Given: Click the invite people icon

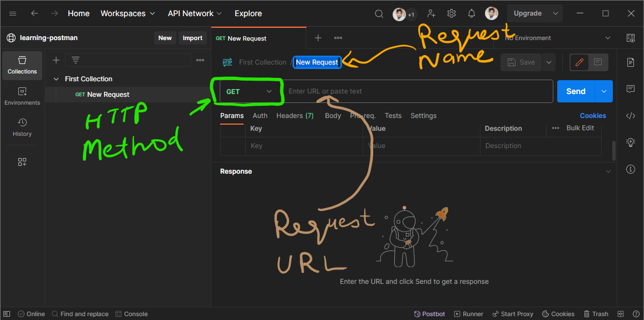Looking at the screenshot, I should tap(431, 13).
